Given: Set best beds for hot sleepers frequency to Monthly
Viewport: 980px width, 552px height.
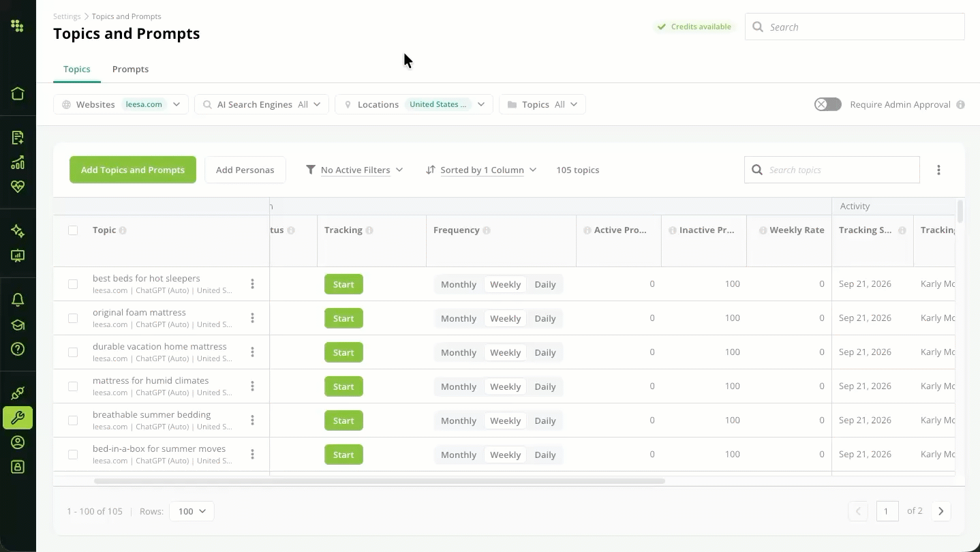Looking at the screenshot, I should 459,284.
